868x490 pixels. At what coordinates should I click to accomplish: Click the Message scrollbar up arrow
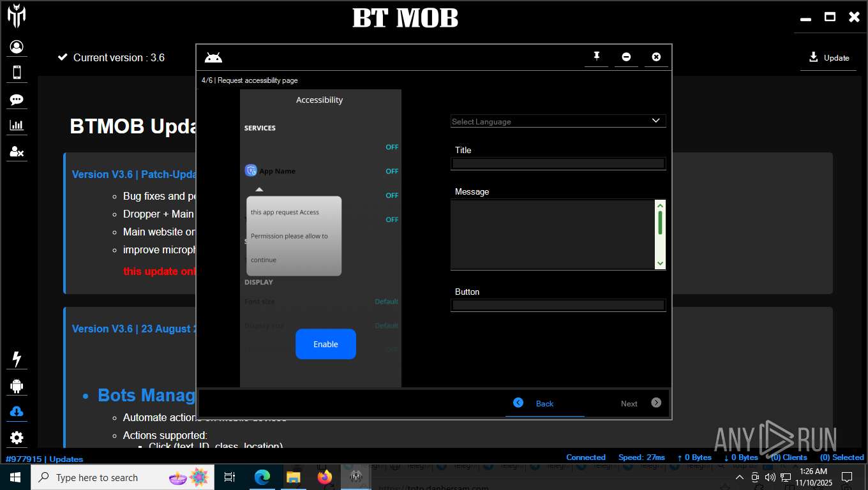(x=660, y=205)
